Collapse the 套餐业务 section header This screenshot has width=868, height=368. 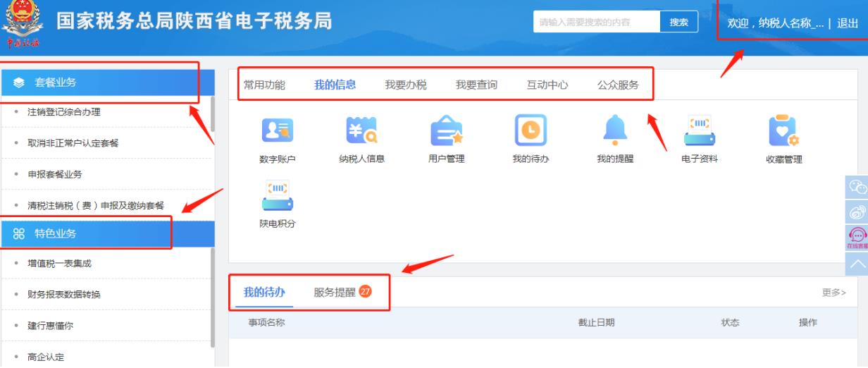[106, 83]
